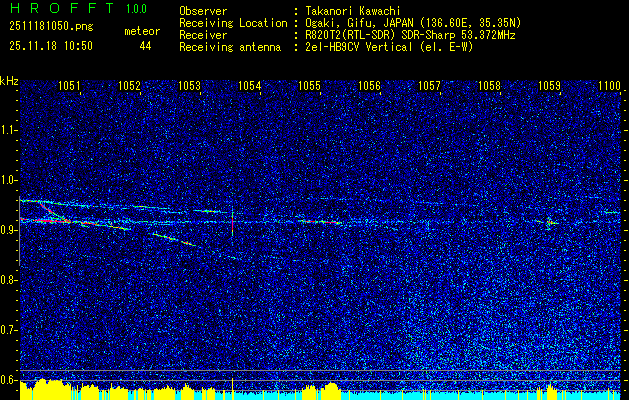Click the sloping echo trace below 1053
Viewport: 629px width, 400px height.
click(174, 240)
